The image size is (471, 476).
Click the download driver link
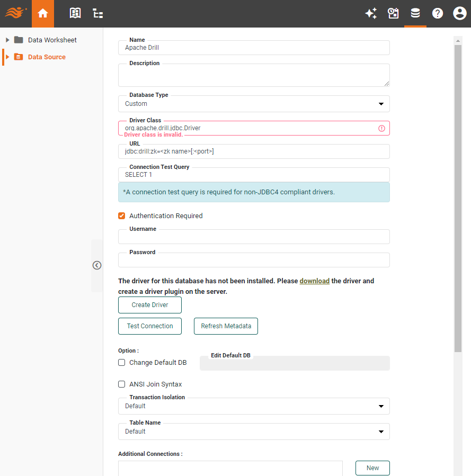click(x=315, y=281)
